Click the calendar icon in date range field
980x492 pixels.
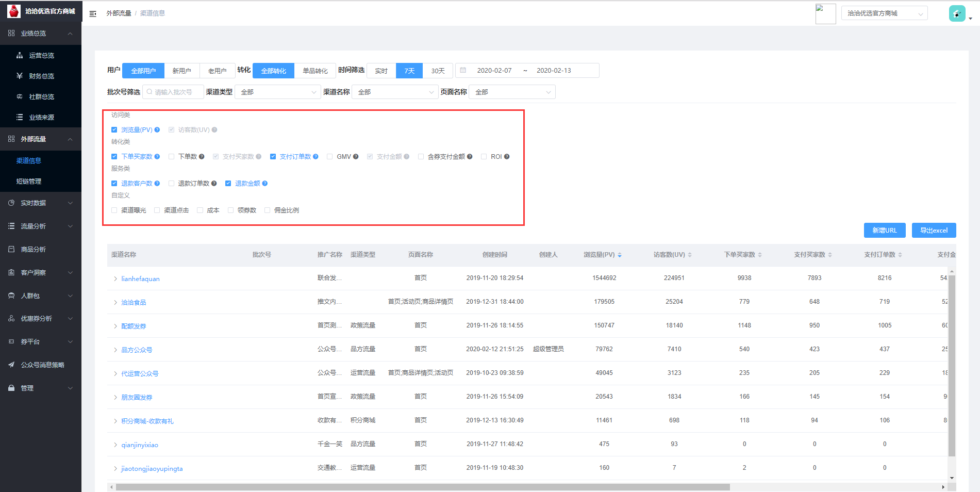coord(463,71)
